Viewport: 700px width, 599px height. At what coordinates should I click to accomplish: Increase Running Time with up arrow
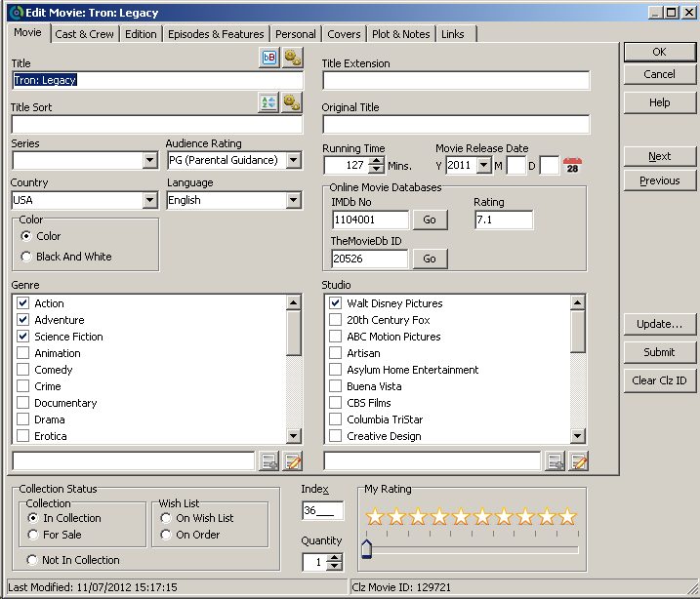click(376, 162)
